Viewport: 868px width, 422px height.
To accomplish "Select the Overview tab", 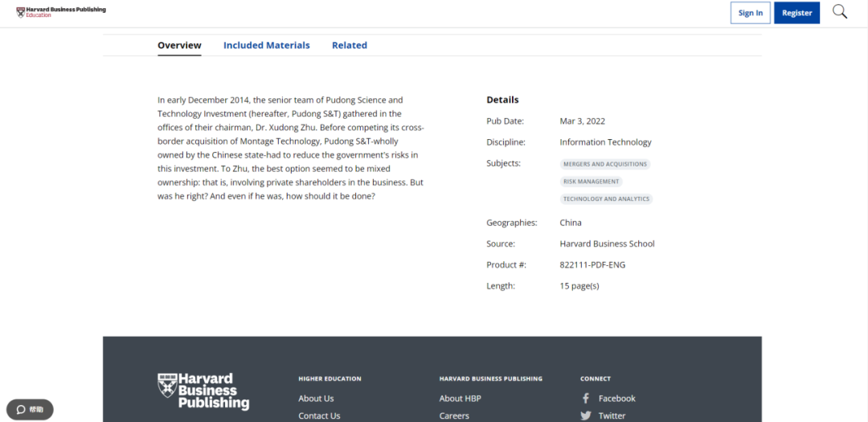I will (x=179, y=46).
